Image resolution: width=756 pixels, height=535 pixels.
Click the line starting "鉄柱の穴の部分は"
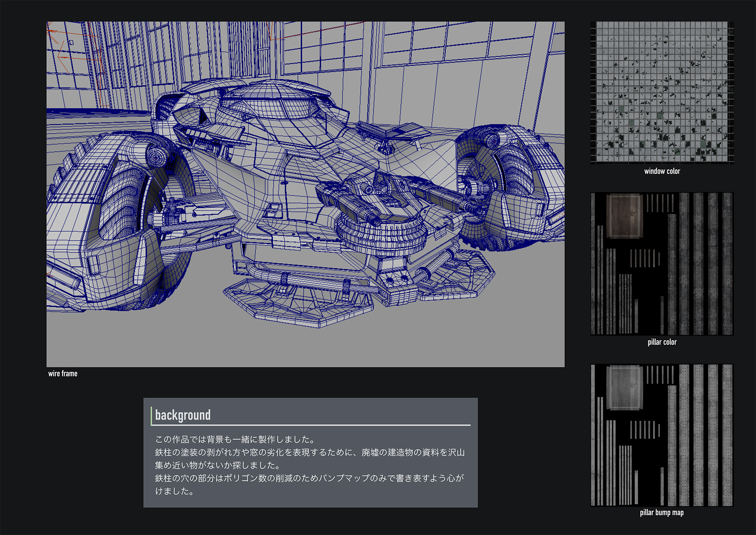click(309, 478)
